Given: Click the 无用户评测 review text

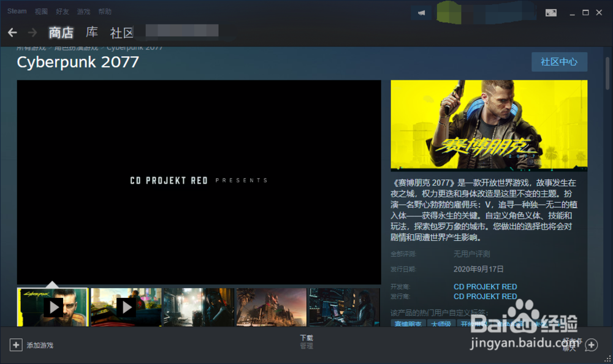Looking at the screenshot, I should click(471, 254).
